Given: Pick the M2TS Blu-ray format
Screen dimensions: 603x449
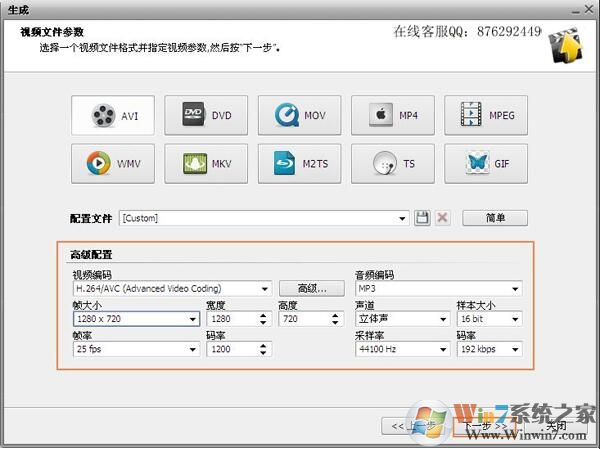Looking at the screenshot, I should [300, 164].
